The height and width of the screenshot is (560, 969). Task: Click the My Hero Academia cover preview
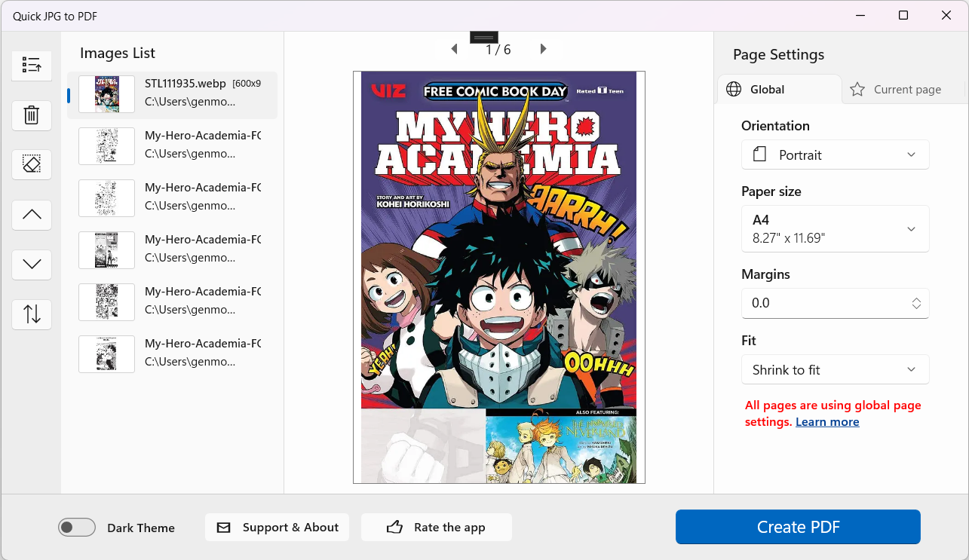click(498, 277)
